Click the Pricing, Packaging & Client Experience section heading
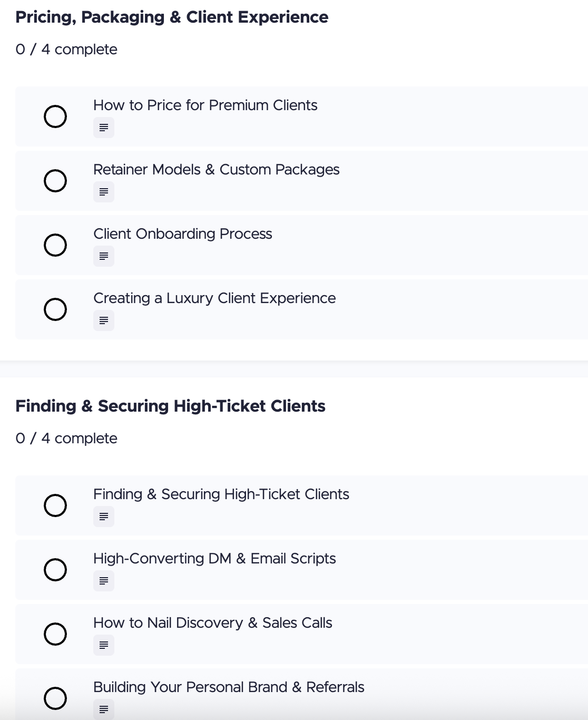Viewport: 588px width, 720px height. pos(172,17)
